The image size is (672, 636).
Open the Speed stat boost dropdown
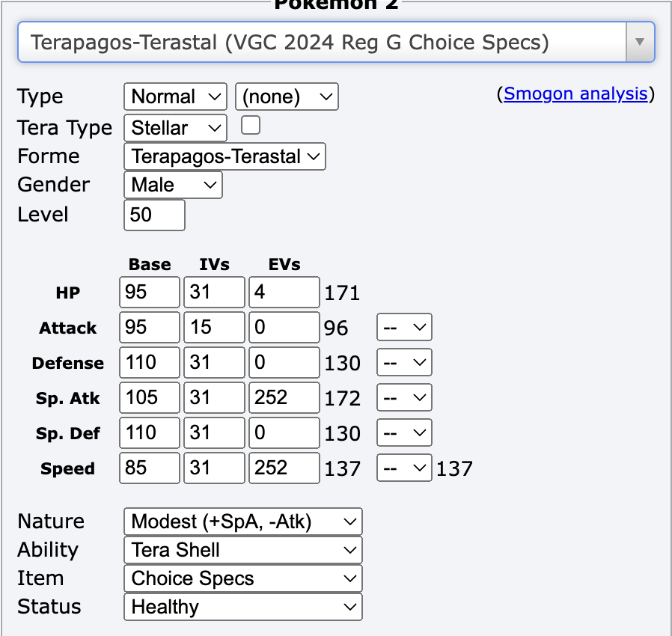pos(404,468)
